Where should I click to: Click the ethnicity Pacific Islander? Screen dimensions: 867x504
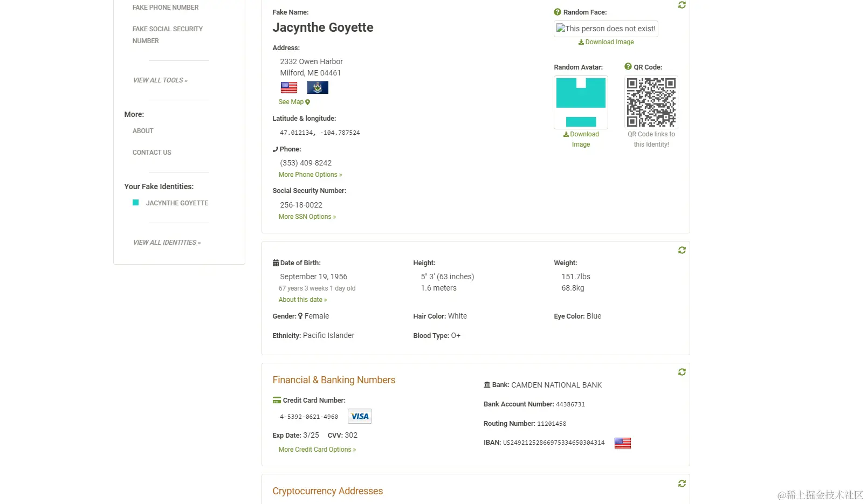(x=328, y=335)
